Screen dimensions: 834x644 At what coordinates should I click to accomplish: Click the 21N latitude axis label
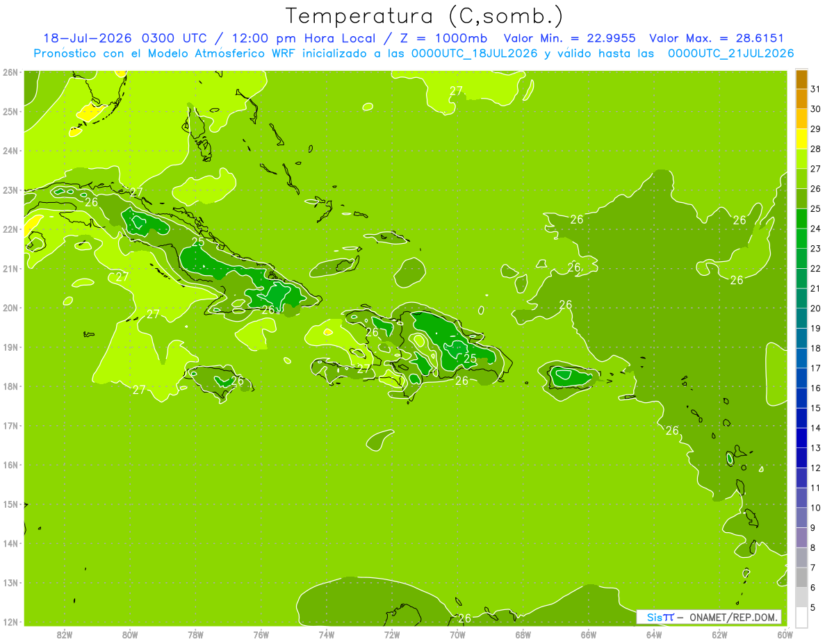(10, 268)
